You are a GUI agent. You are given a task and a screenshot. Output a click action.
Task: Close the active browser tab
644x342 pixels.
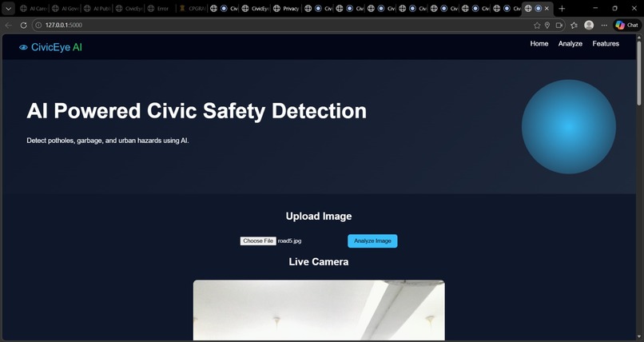click(547, 8)
